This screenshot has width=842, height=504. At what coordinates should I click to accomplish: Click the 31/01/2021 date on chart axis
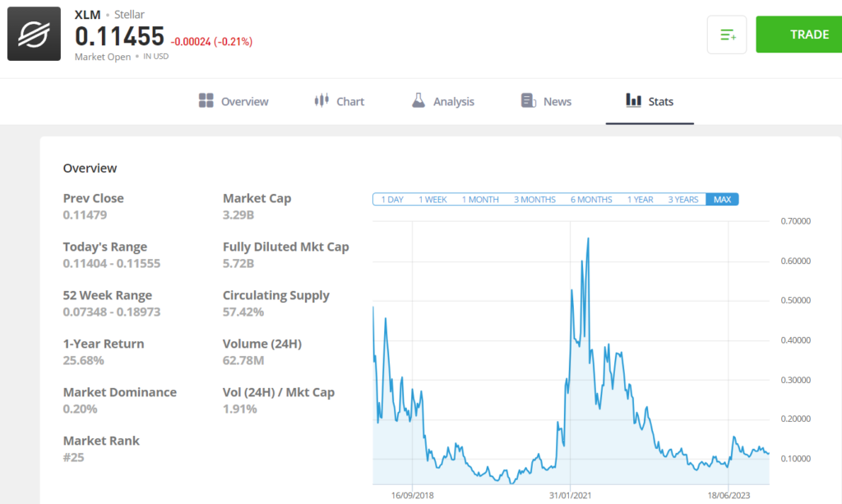tap(571, 496)
